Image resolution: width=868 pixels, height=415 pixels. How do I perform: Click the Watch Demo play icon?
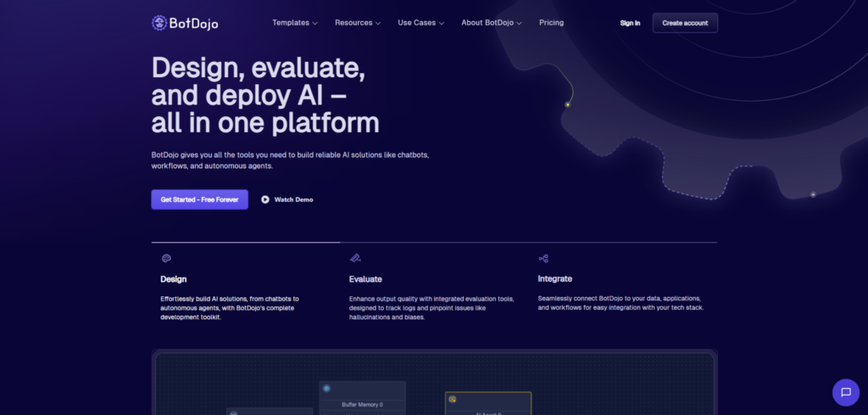click(265, 199)
